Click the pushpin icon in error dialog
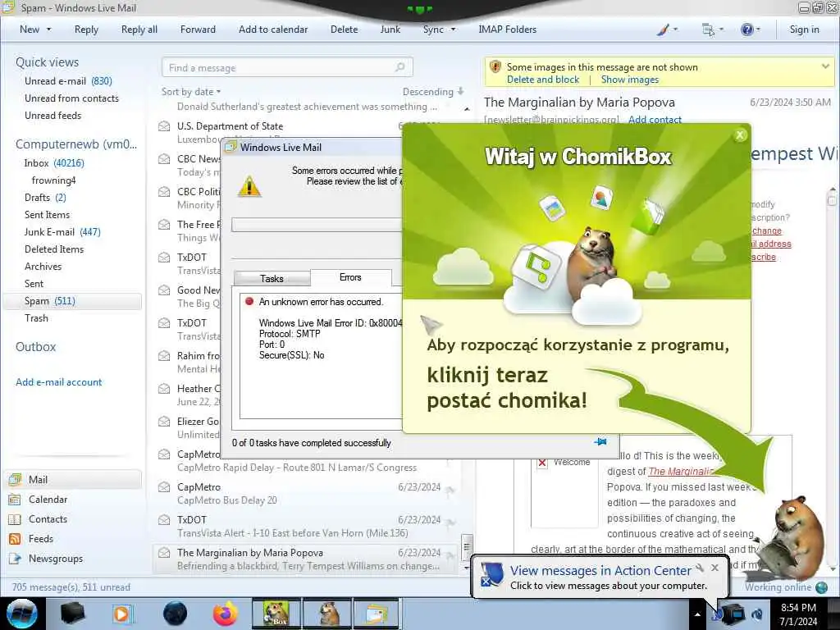The width and height of the screenshot is (840, 630). pyautogui.click(x=600, y=442)
